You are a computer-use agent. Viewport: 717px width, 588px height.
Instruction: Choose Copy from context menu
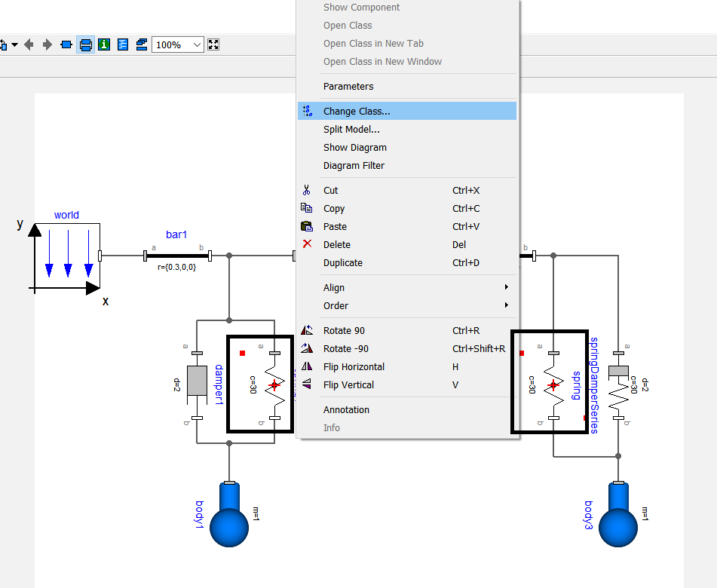pos(407,209)
